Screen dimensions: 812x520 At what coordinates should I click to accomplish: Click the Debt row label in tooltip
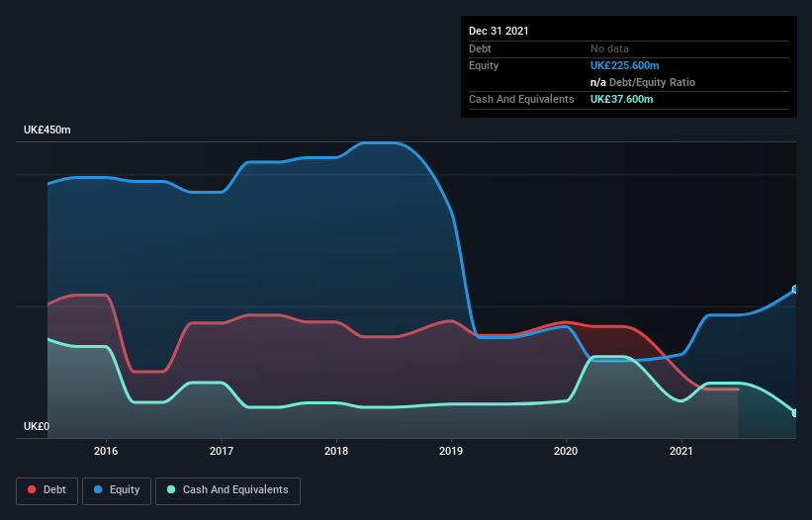coord(480,48)
